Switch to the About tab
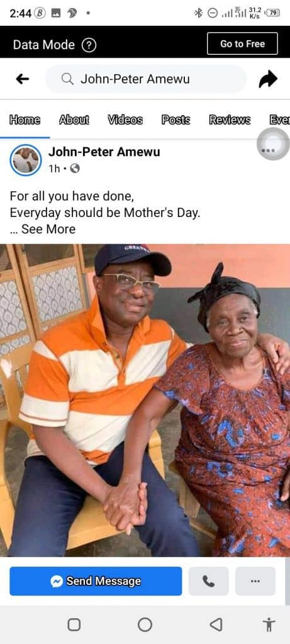 click(x=74, y=120)
